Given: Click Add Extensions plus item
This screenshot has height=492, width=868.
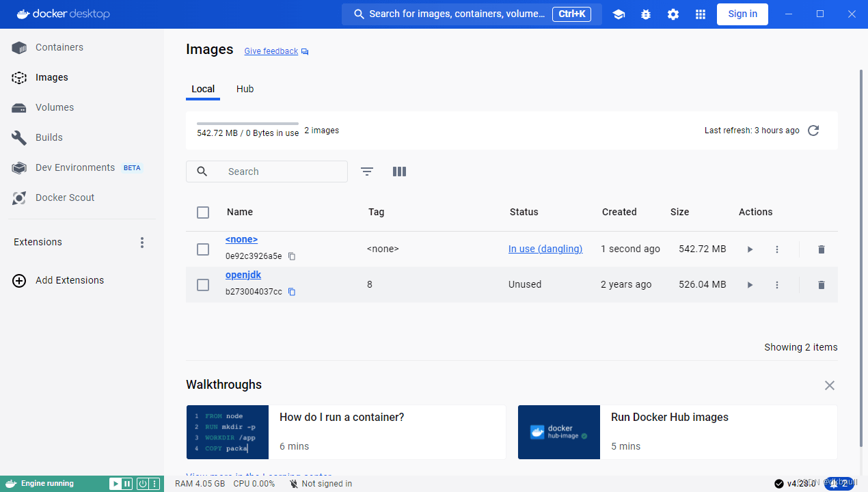Looking at the screenshot, I should coord(59,280).
